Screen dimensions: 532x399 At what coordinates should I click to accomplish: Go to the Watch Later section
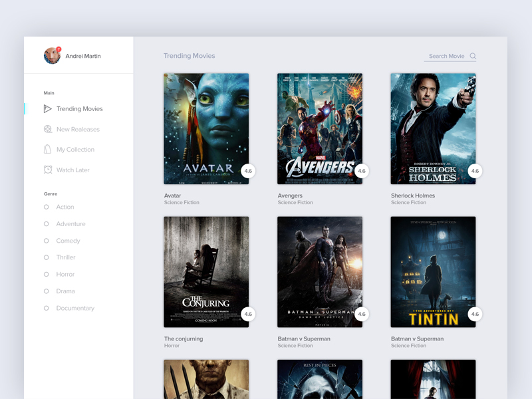tap(72, 170)
